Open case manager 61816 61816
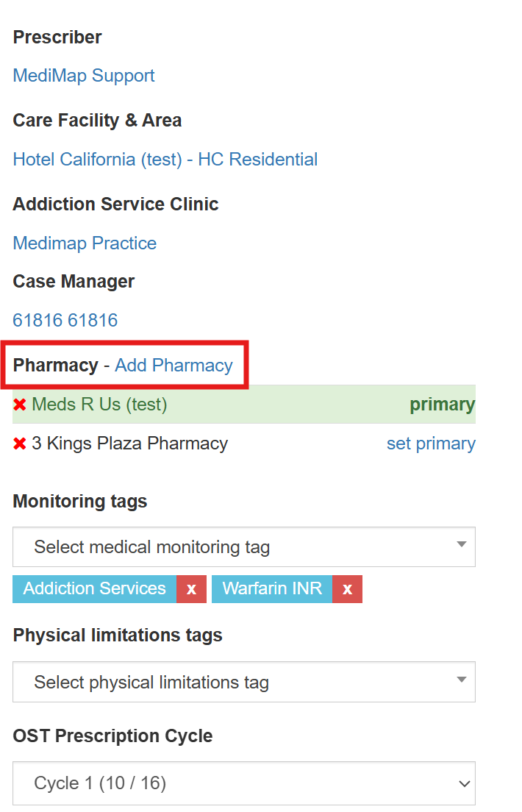The height and width of the screenshot is (812, 522). click(65, 320)
